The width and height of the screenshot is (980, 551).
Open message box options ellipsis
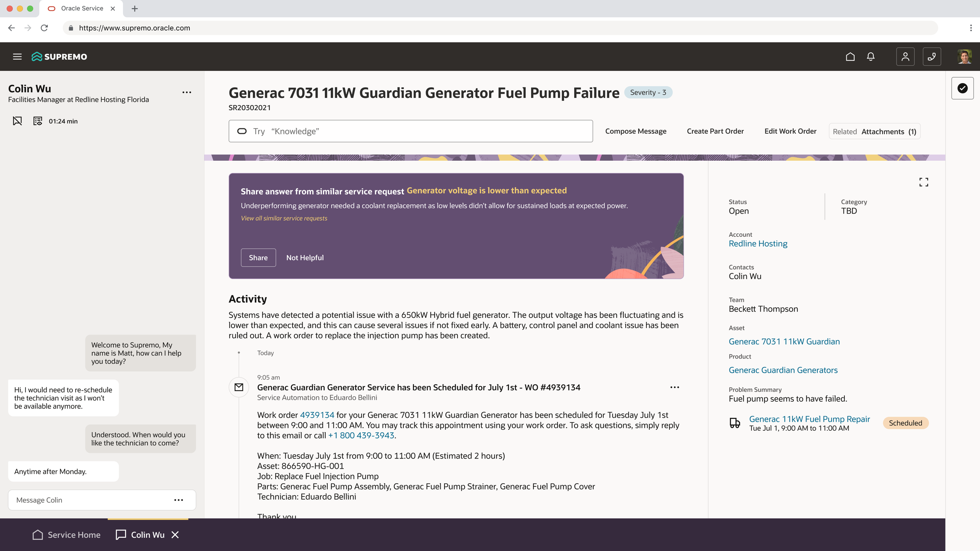tap(178, 500)
